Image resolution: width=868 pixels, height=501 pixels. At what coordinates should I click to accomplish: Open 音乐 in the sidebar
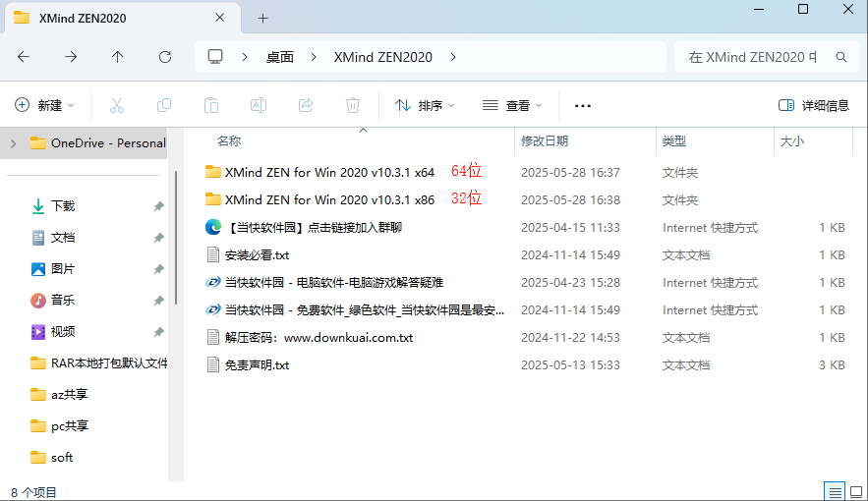coord(63,301)
